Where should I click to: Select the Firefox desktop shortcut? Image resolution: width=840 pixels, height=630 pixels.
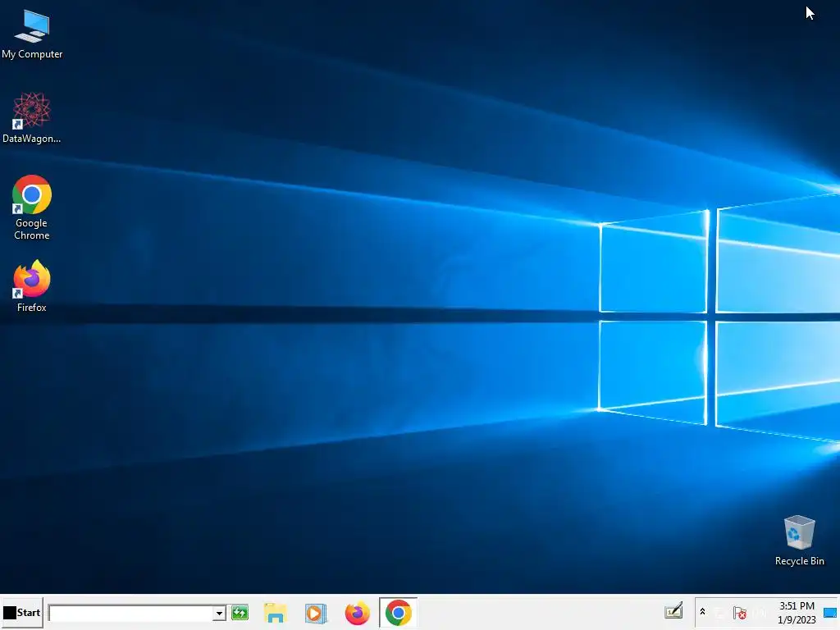[32, 286]
